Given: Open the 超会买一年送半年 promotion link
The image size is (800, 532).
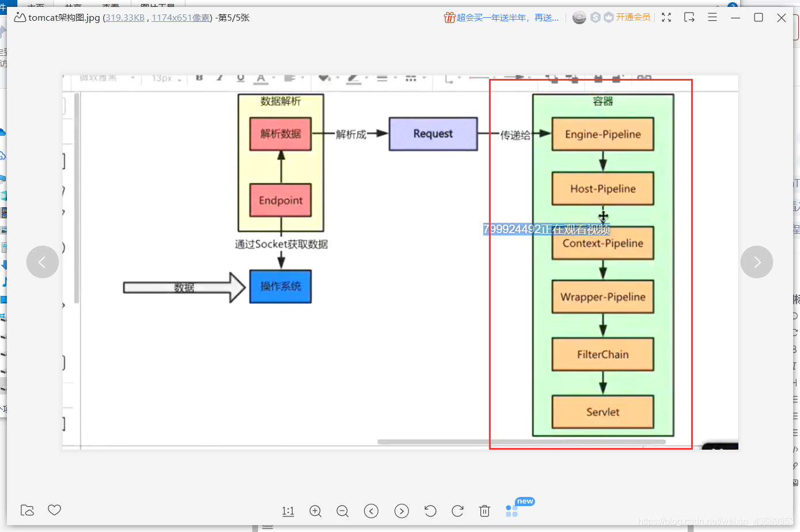Looking at the screenshot, I should click(x=507, y=18).
